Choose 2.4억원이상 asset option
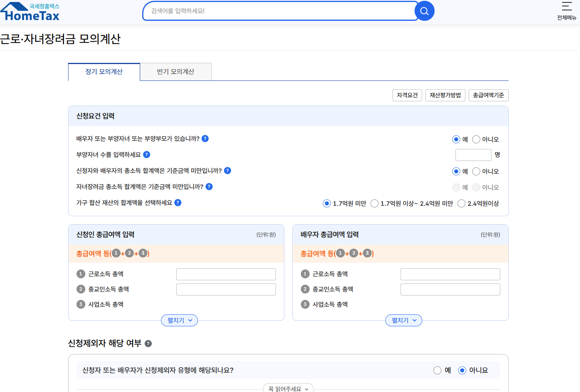The width and height of the screenshot is (580, 392). [x=461, y=203]
